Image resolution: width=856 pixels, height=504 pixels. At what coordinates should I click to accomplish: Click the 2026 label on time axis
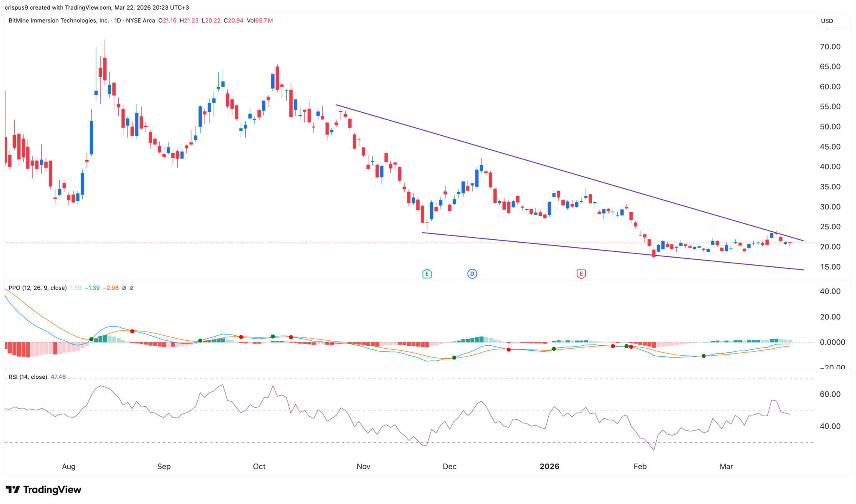[549, 466]
